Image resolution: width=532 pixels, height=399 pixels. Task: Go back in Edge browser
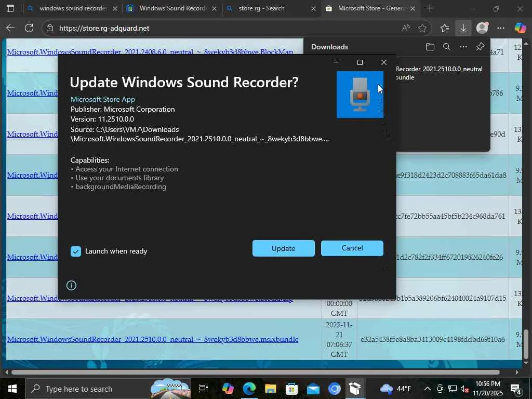coord(10,28)
